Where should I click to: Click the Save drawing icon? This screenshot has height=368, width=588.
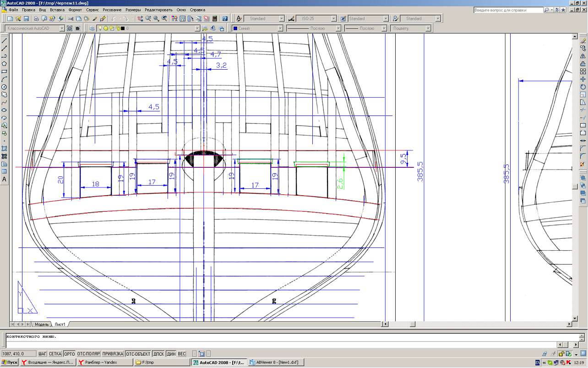(26, 19)
